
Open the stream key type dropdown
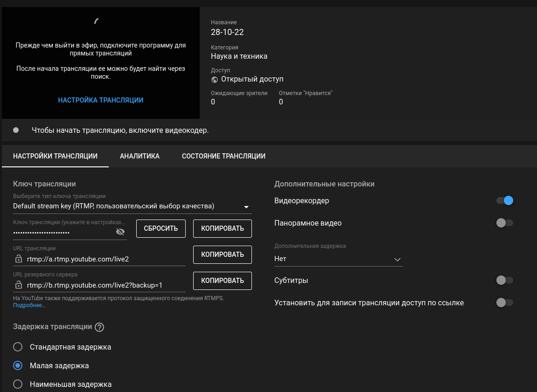point(246,206)
